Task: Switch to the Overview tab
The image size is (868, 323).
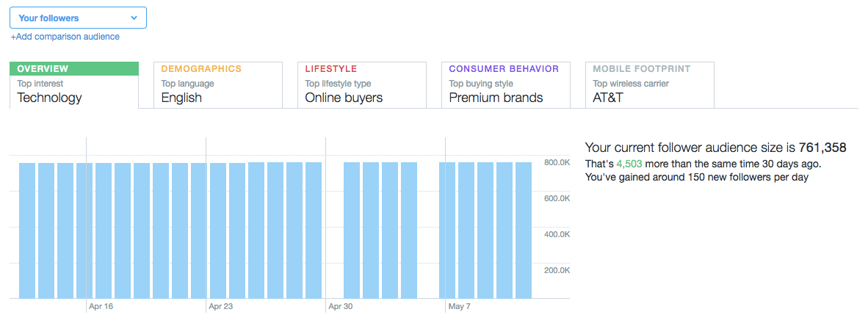Action: [74, 84]
